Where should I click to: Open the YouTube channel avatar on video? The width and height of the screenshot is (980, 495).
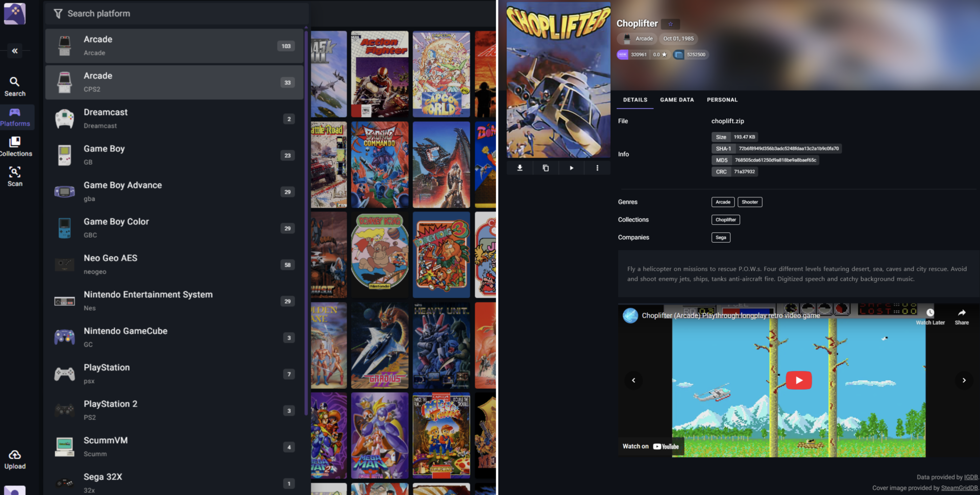[x=630, y=316]
